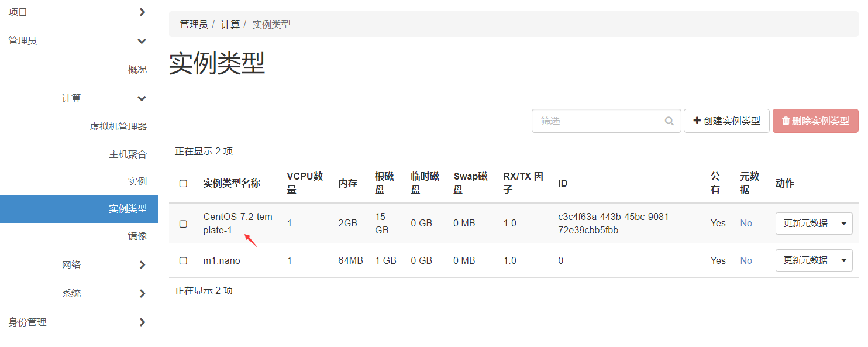The image size is (868, 347).
Task: Expand the 身份管理 section
Action: pyautogui.click(x=142, y=322)
